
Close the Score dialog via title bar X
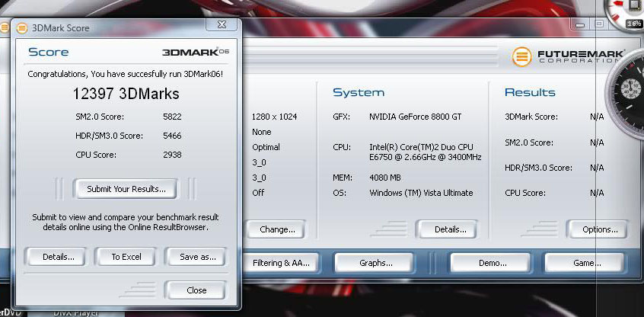click(x=222, y=24)
